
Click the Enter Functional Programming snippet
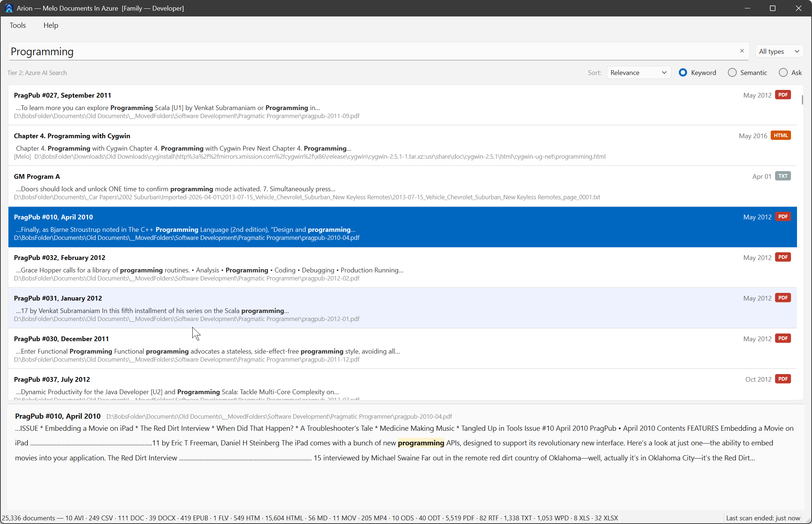click(x=208, y=351)
